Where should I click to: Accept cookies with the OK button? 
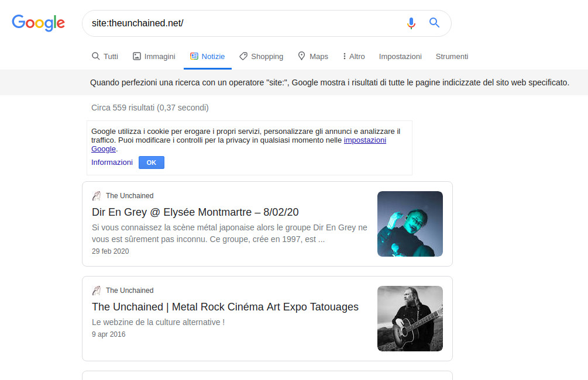151,162
